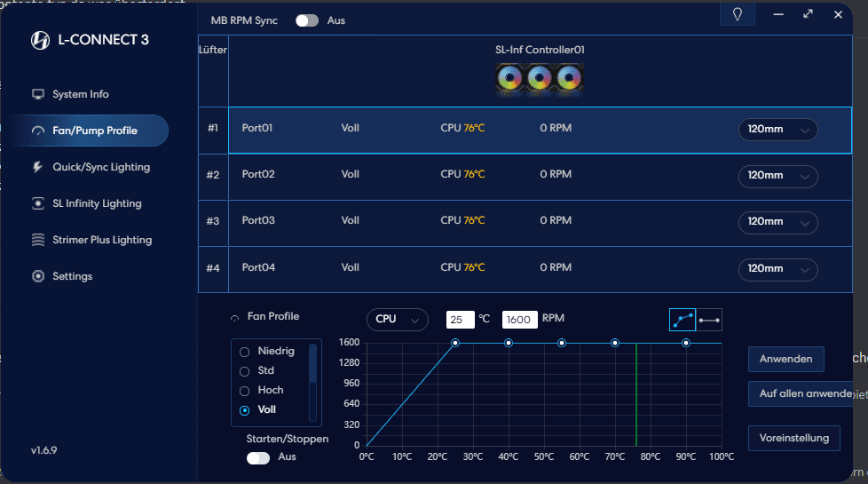Image resolution: width=868 pixels, height=484 pixels.
Task: Click the RPM input field showing 1600
Action: click(x=520, y=320)
